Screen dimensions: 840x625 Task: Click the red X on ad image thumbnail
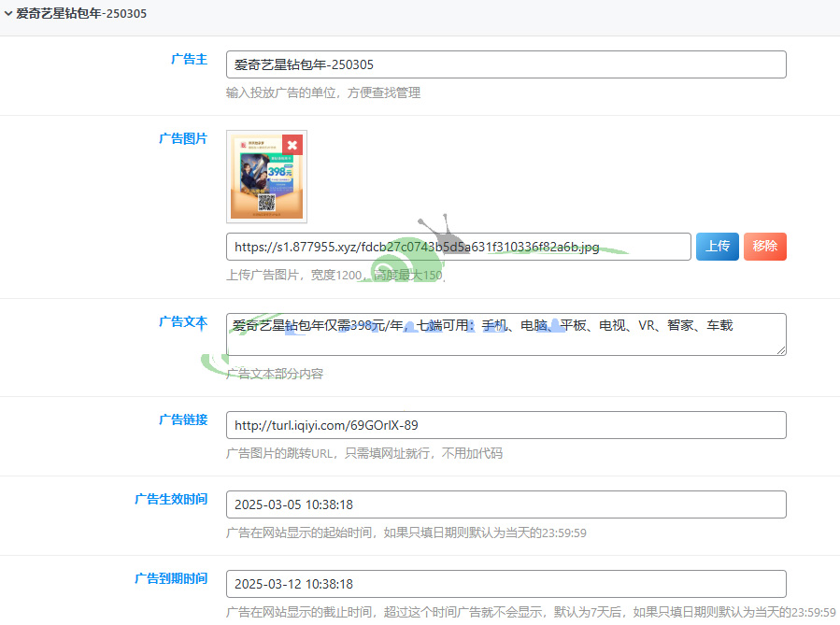point(292,145)
